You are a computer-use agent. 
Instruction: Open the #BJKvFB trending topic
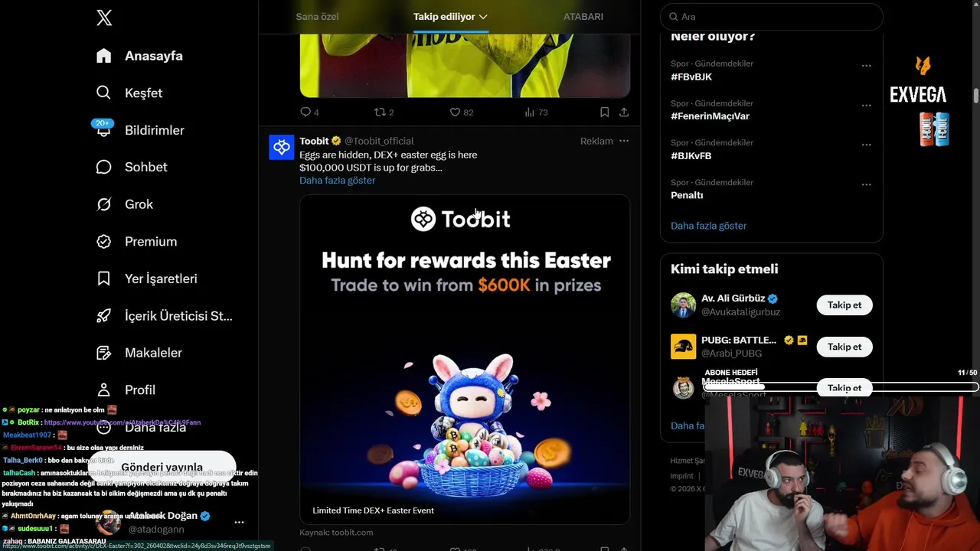691,155
